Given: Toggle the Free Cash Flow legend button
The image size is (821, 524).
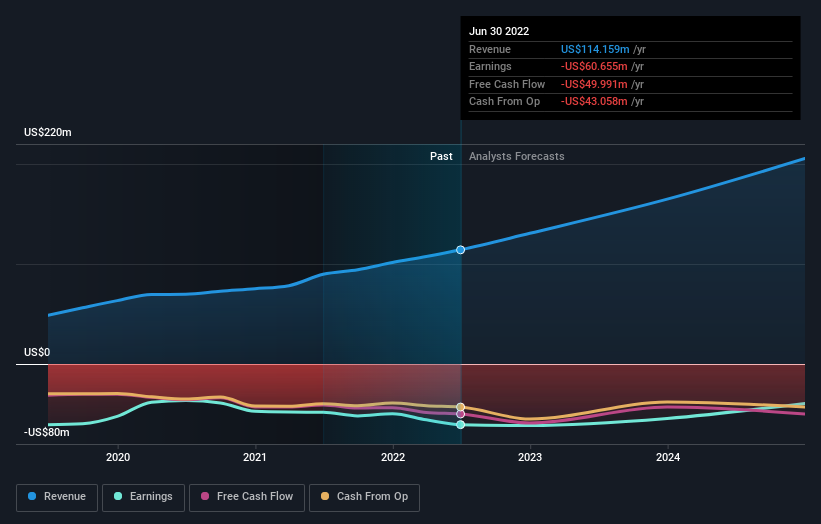Looking at the screenshot, I should [247, 497].
